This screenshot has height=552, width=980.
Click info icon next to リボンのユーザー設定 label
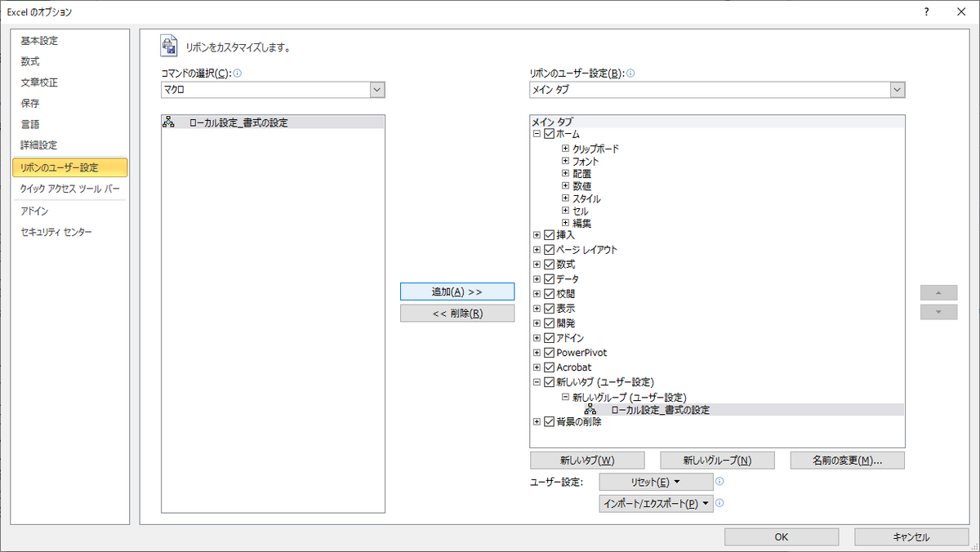click(630, 73)
